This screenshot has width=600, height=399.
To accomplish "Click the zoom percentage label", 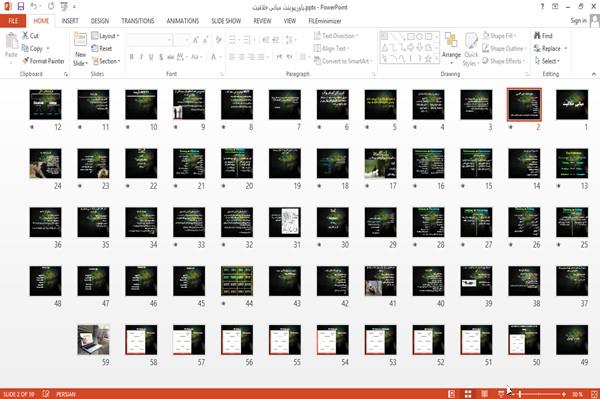I will pyautogui.click(x=577, y=394).
